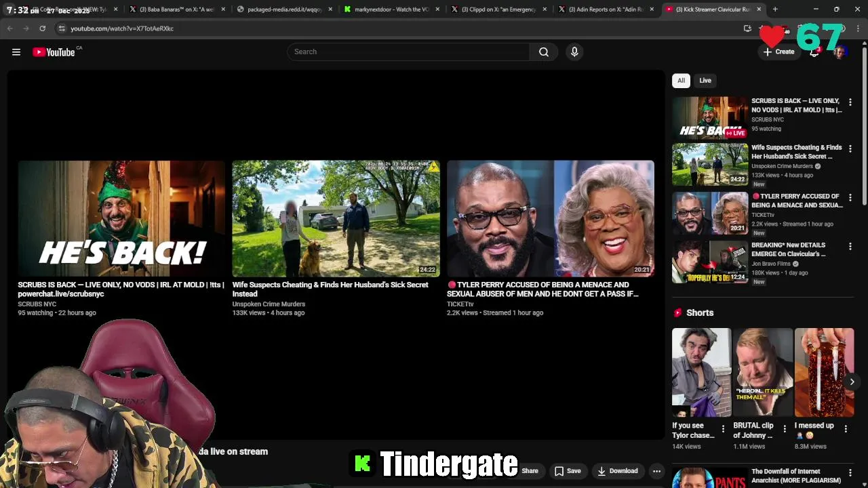Screen dimensions: 868x488
Task: Click the Shorts section logo icon
Action: click(677, 312)
